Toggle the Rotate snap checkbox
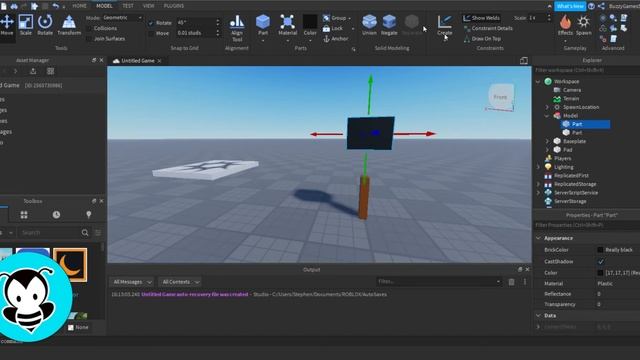This screenshot has height=360, width=640. point(151,23)
